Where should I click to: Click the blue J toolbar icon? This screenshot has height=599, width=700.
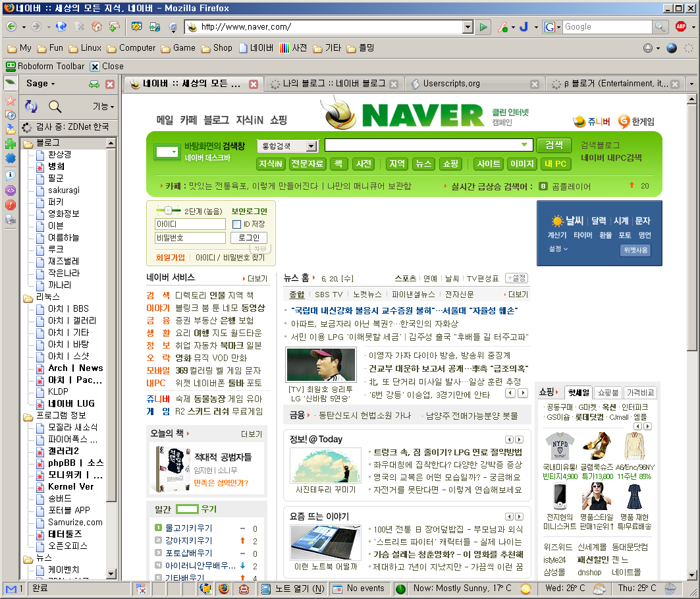click(524, 27)
